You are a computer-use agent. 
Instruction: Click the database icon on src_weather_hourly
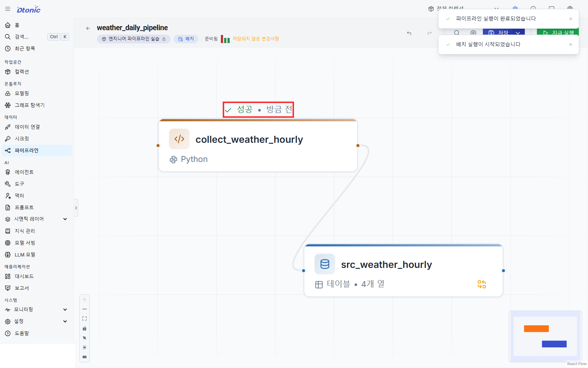click(325, 264)
